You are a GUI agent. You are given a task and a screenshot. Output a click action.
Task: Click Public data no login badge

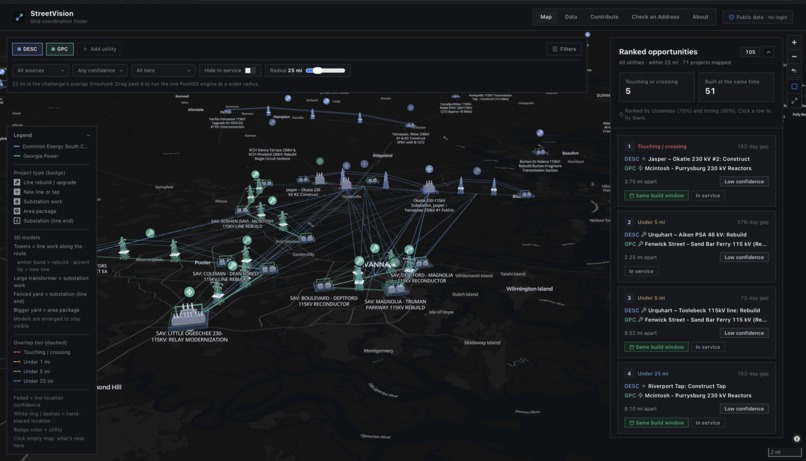click(x=758, y=17)
